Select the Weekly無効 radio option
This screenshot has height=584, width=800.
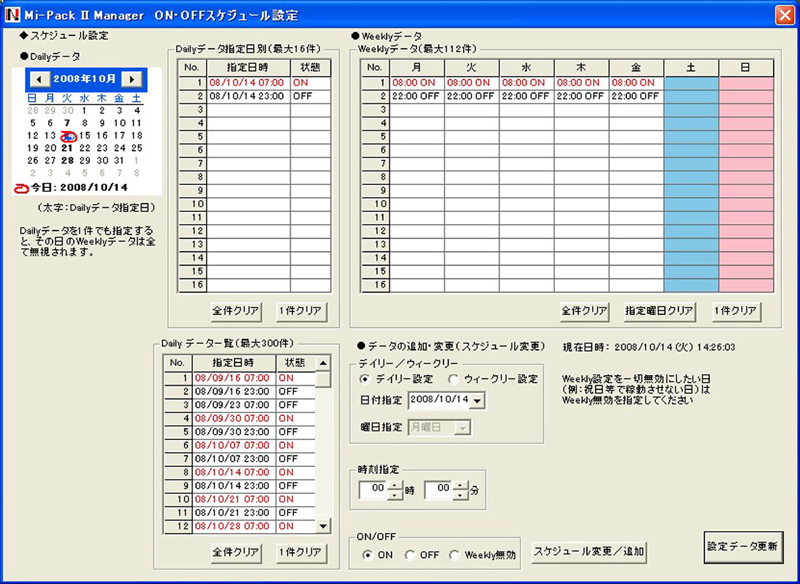point(456,555)
